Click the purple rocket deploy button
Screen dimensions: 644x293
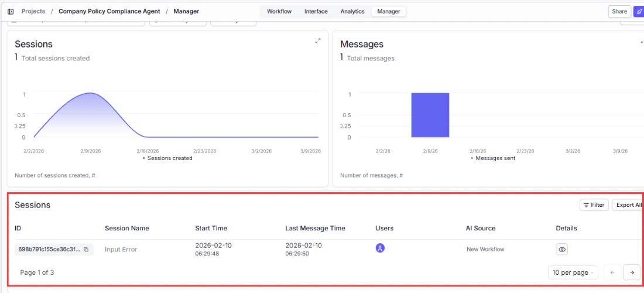coord(639,12)
